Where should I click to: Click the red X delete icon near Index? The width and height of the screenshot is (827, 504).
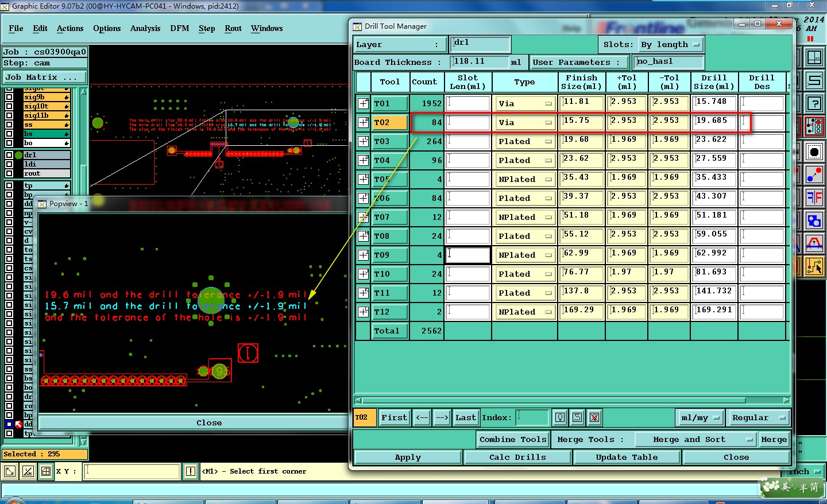[x=594, y=417]
